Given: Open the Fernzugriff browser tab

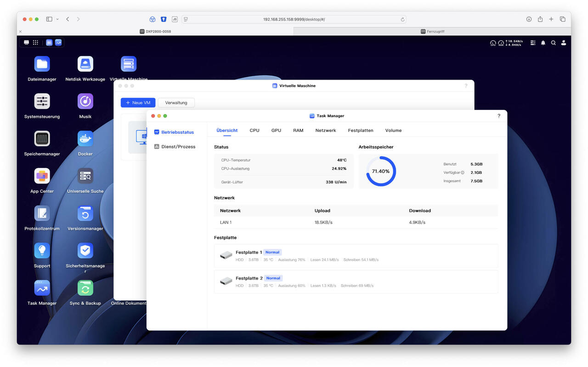Looking at the screenshot, I should [x=432, y=31].
